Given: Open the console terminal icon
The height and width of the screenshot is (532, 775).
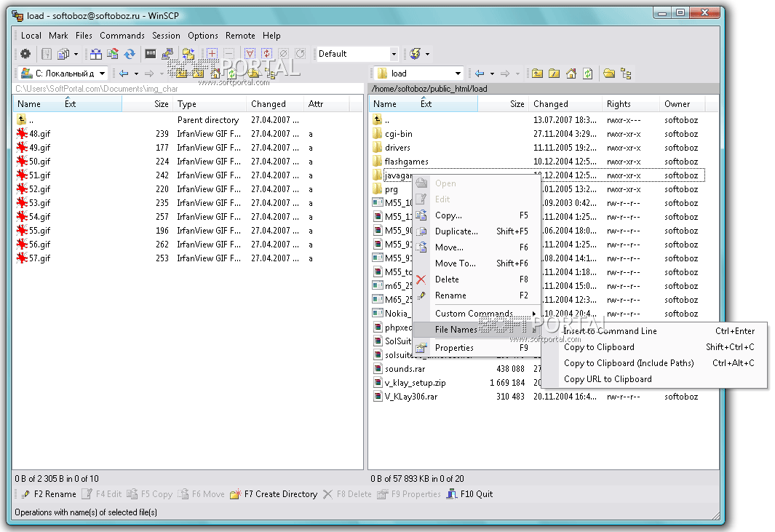Looking at the screenshot, I should tap(151, 53).
